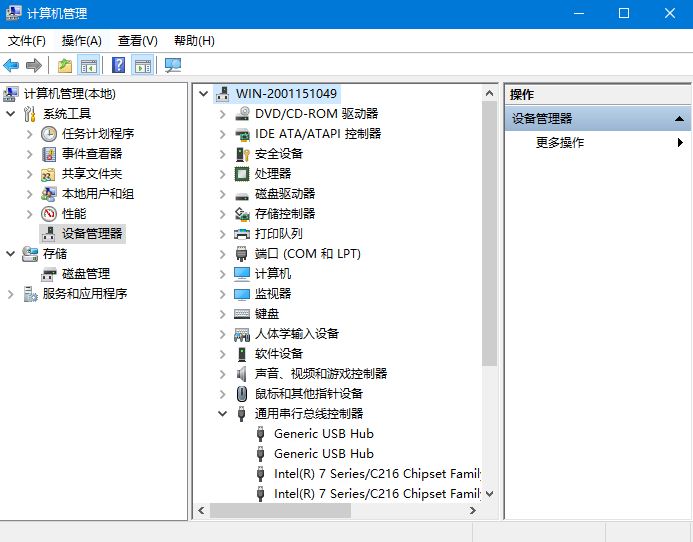Click the 打印队列 printer icon
Viewport: 693px width, 542px height.
tap(242, 234)
